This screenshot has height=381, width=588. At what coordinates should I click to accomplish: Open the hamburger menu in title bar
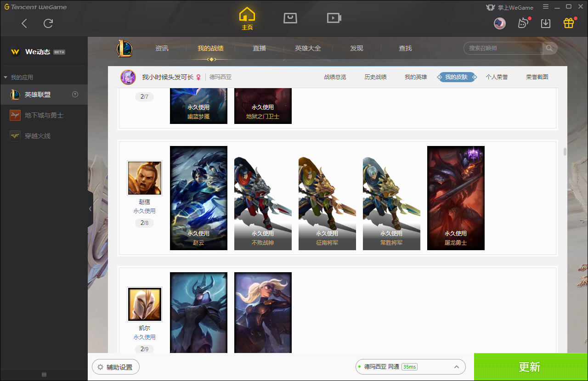pos(546,7)
